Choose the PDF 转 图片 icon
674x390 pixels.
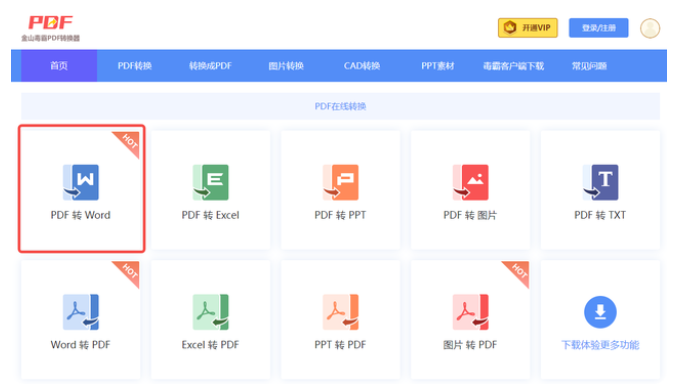pos(470,182)
